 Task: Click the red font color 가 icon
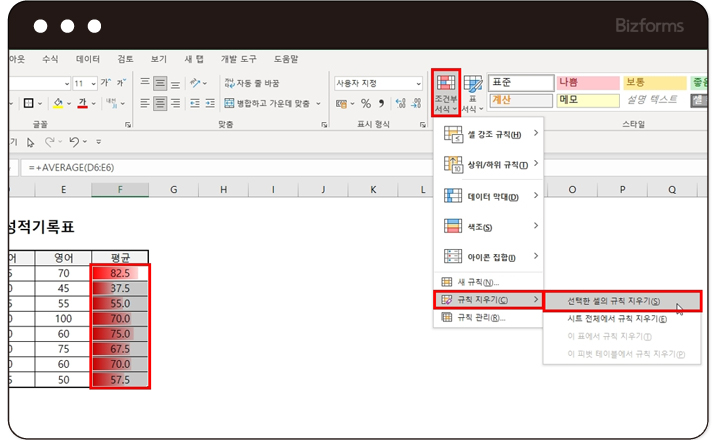pos(83,104)
